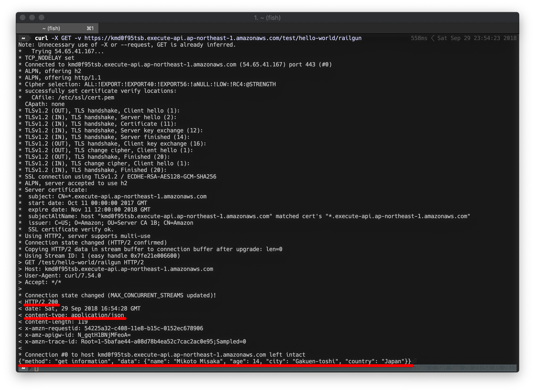Click the 'MAX_CONCURRENT_STREAMS updated' line
535x392 pixels.
coord(118,296)
